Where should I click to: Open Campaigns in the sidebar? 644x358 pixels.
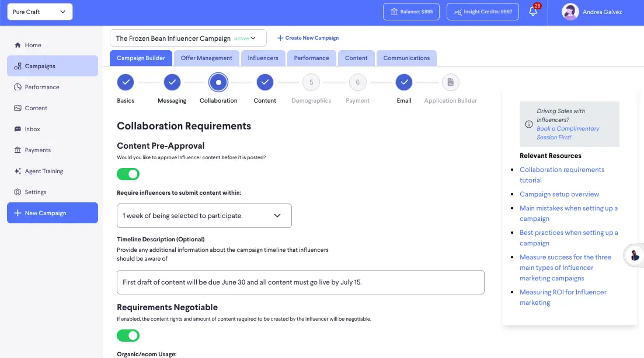[x=53, y=66]
